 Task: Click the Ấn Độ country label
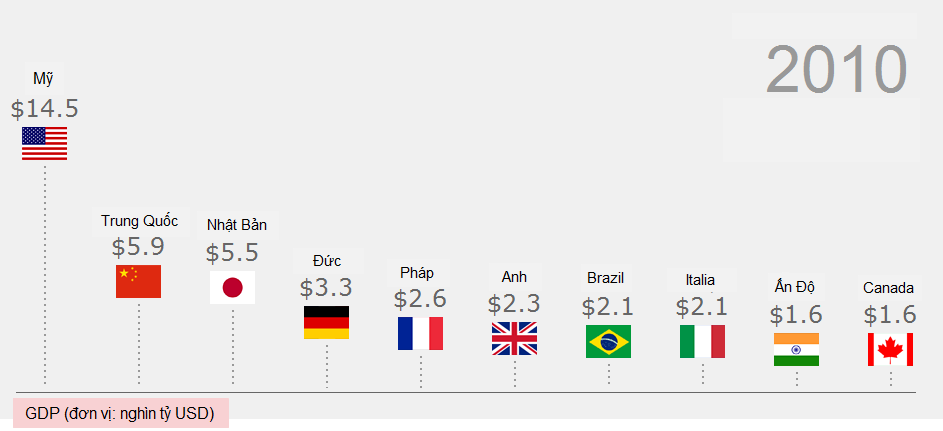(x=795, y=286)
